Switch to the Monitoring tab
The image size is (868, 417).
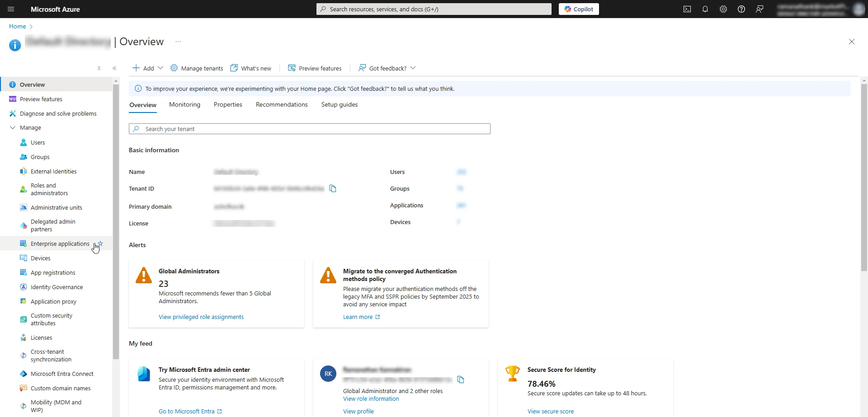(184, 104)
